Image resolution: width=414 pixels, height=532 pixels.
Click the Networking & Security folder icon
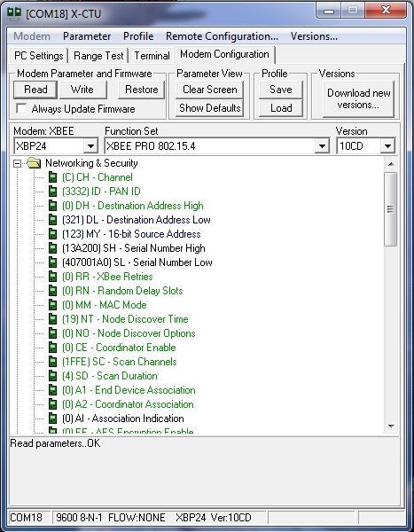click(34, 163)
